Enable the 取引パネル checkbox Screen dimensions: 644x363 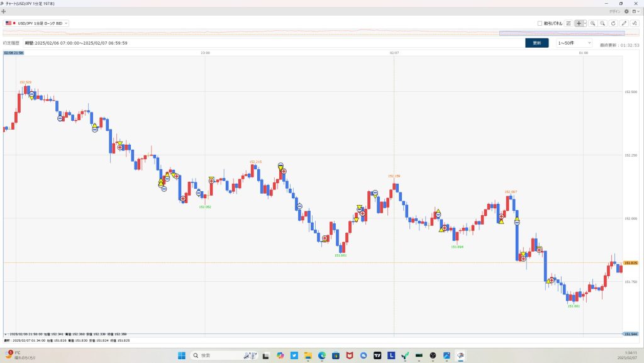[x=540, y=23]
